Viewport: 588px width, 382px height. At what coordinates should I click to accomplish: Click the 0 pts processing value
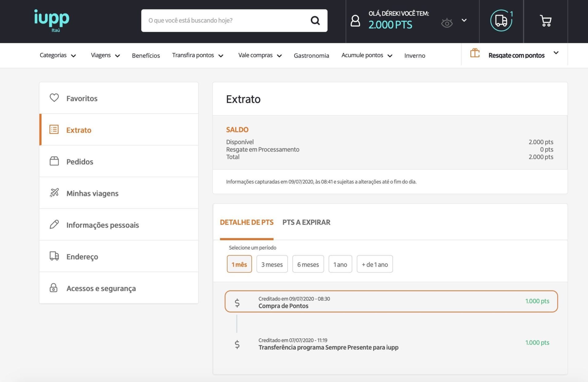point(546,149)
